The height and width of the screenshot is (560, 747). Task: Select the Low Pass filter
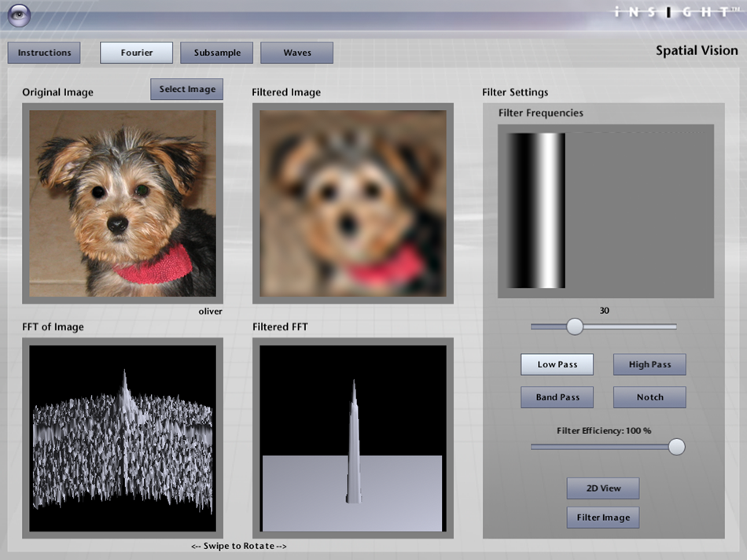coord(557,365)
